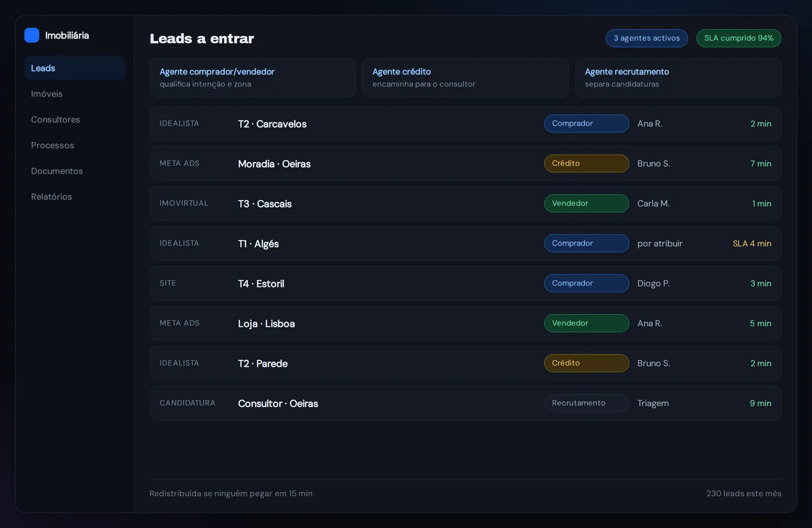Select the Agente comprador/vendedor card
Viewport: 812px width, 528px height.
253,78
